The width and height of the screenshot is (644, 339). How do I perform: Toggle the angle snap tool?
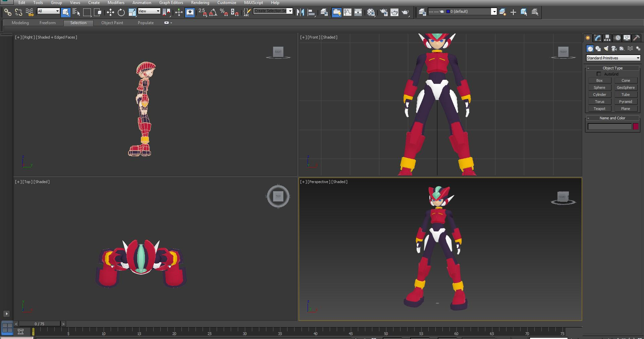(213, 12)
